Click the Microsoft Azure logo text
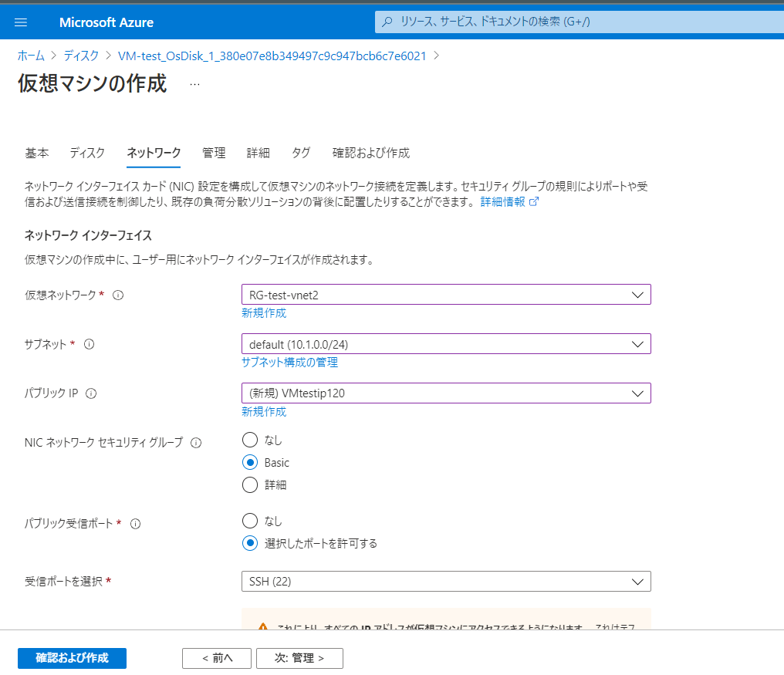This screenshot has width=784, height=675. point(106,22)
